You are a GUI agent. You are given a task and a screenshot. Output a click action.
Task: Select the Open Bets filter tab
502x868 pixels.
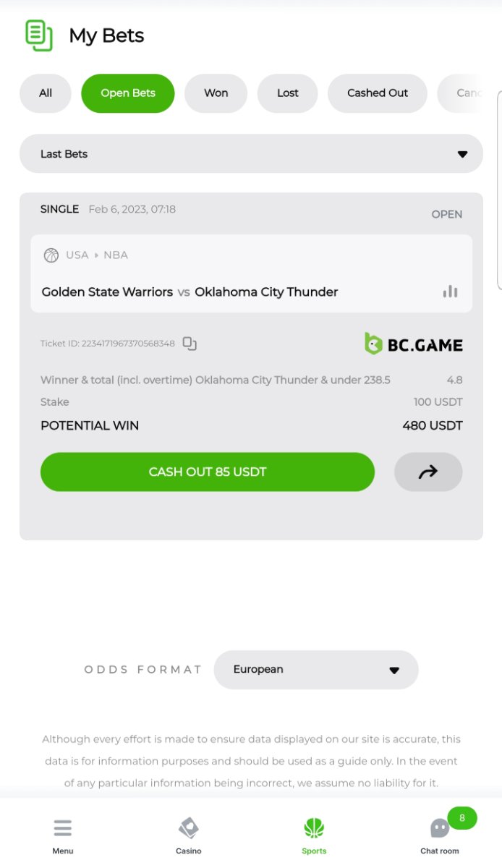click(x=128, y=93)
